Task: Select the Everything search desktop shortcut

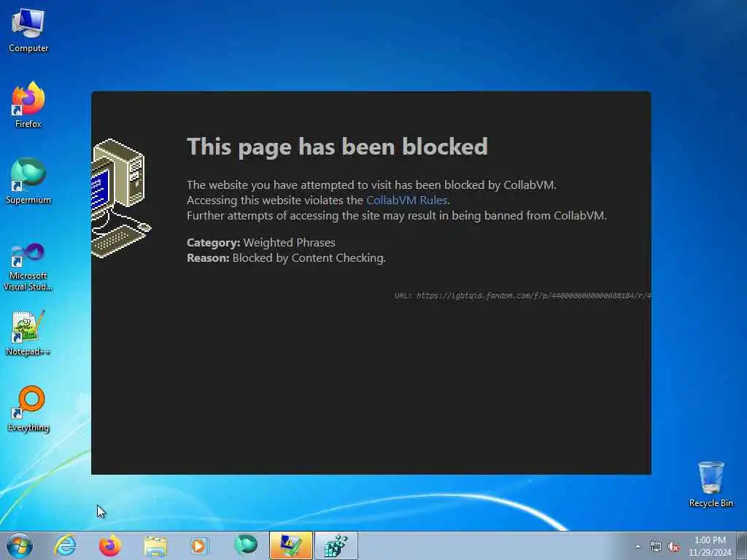Action: (28, 408)
